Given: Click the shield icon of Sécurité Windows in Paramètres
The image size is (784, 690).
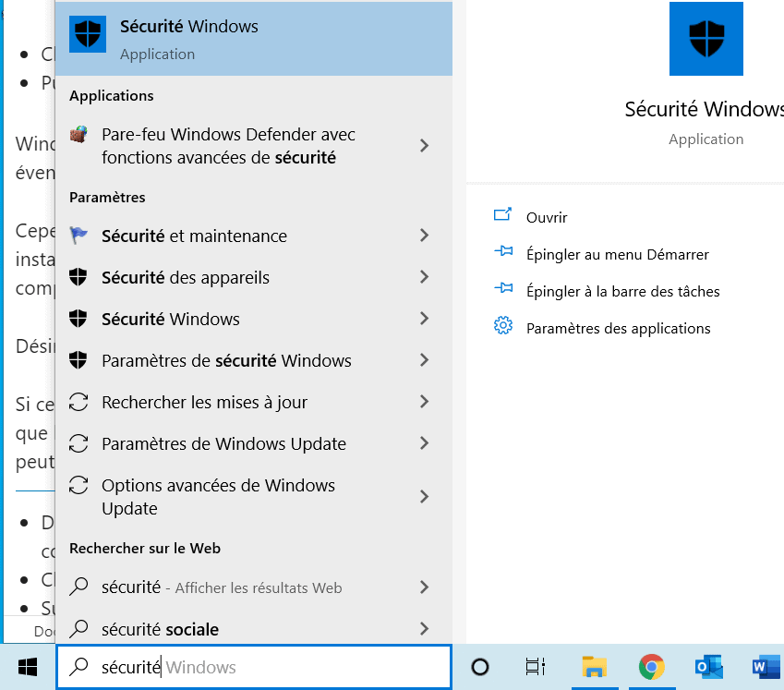Looking at the screenshot, I should (78, 318).
